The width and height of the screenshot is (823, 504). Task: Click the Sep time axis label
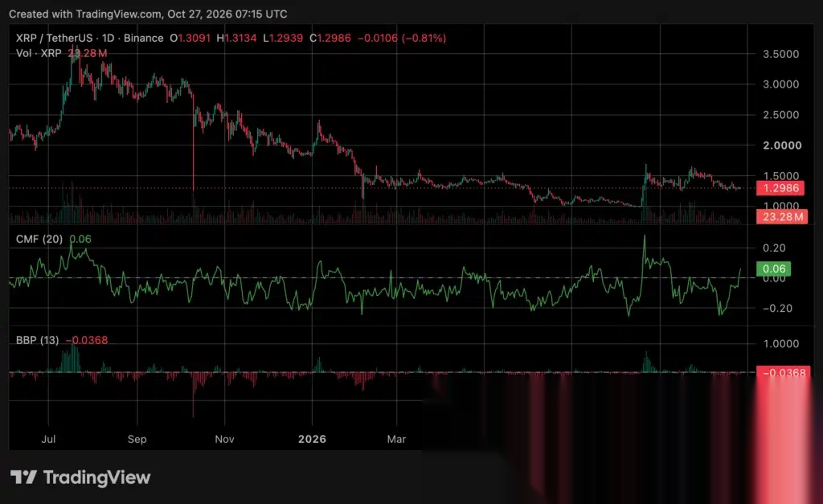pyautogui.click(x=137, y=439)
